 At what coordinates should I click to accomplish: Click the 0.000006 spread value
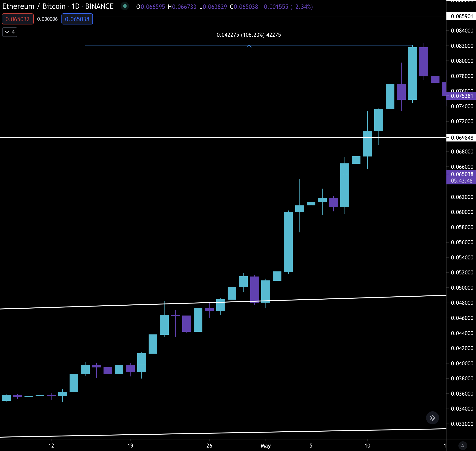coord(47,19)
